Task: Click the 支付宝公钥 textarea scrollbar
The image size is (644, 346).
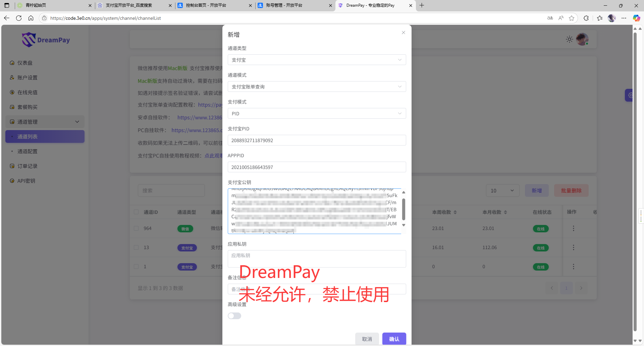Action: pos(404,209)
